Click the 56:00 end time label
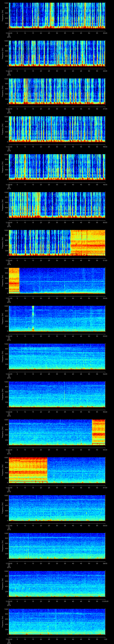114x644 pixels. click(x=105, y=450)
